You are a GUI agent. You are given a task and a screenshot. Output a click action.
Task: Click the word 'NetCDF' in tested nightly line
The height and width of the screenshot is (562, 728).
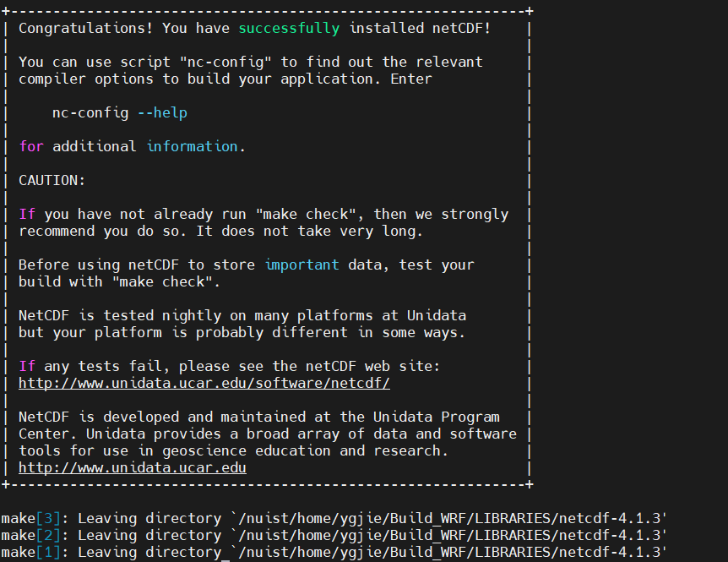[46, 315]
